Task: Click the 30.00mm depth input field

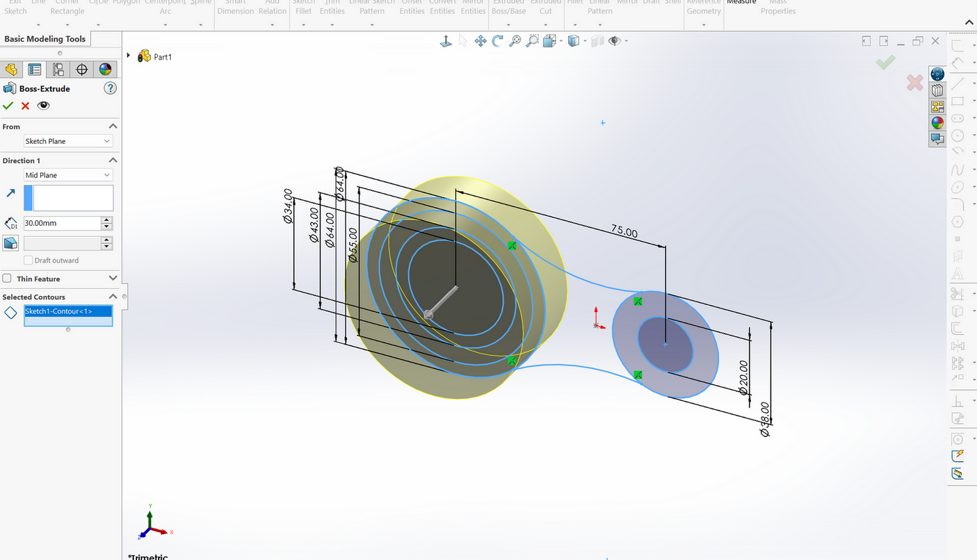Action: point(63,224)
